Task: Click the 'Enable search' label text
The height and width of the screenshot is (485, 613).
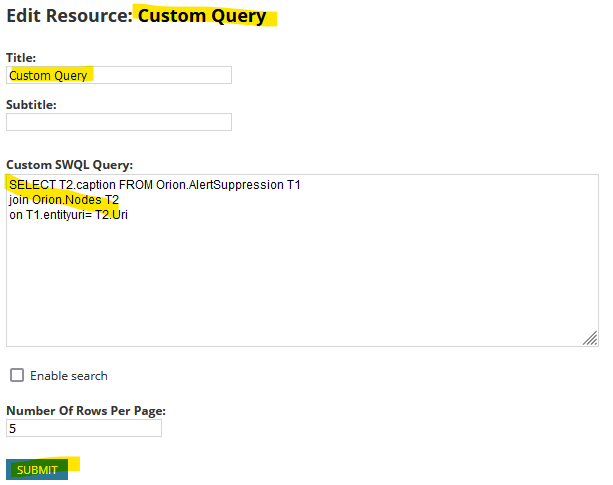Action: pos(69,376)
